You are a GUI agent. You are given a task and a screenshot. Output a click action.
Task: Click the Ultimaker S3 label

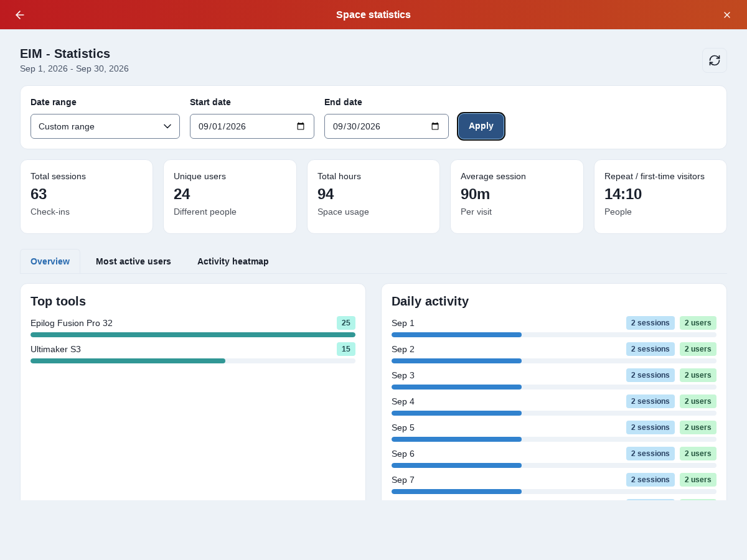click(55, 349)
